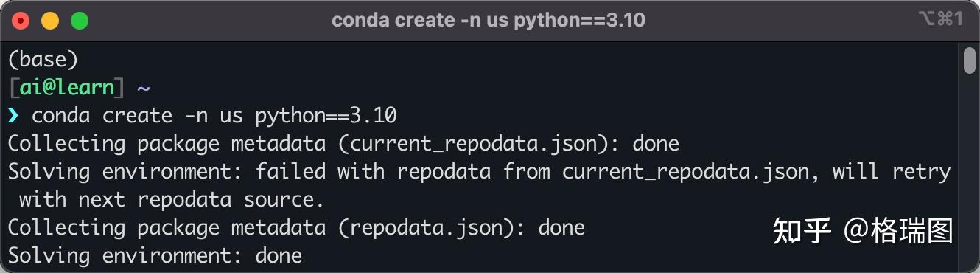
Task: Click the cyan prompt arrow before conda
Action: coord(13,116)
